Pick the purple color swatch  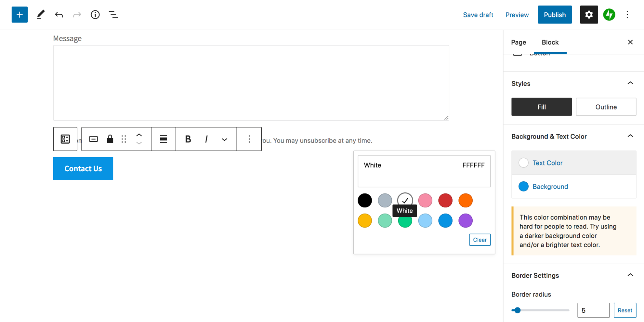[466, 221]
